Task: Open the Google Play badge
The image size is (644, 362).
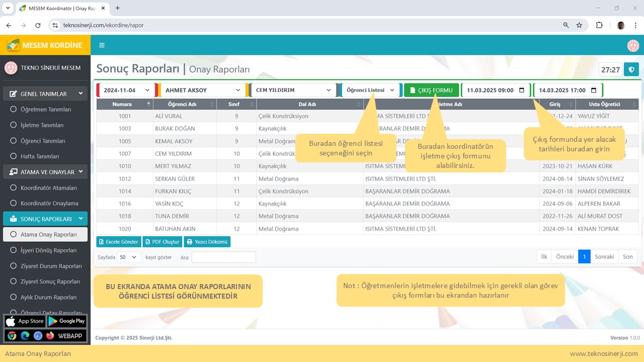Action: (66, 321)
